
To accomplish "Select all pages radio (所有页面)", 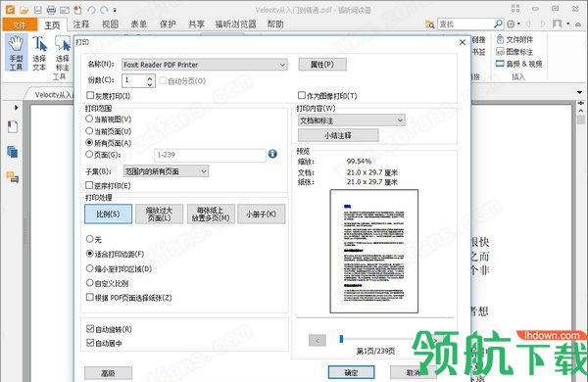I will (89, 142).
